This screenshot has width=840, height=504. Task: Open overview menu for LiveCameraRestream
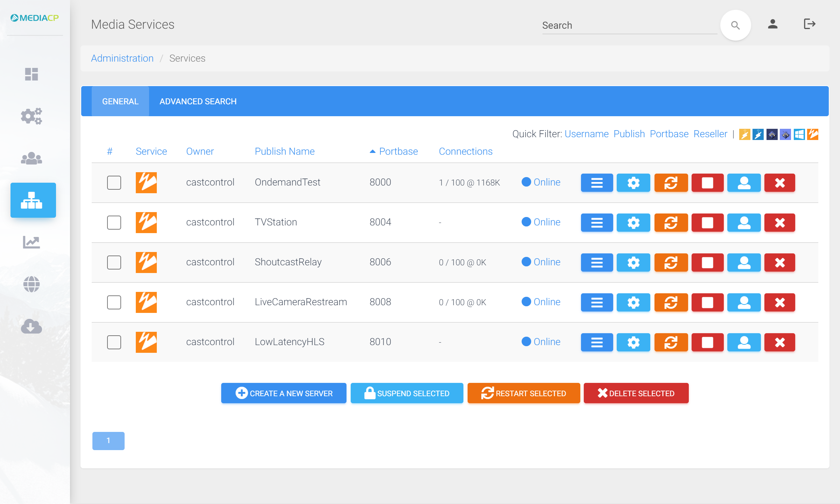tap(597, 302)
